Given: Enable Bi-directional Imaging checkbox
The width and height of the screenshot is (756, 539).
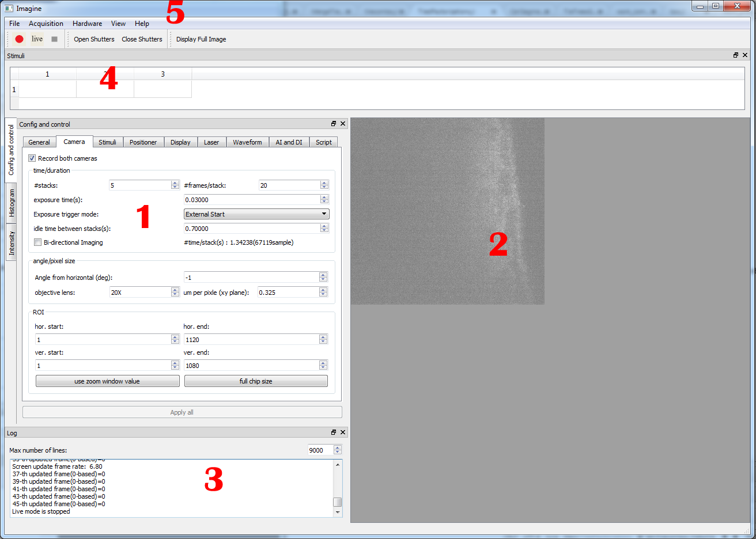Looking at the screenshot, I should tap(38, 242).
